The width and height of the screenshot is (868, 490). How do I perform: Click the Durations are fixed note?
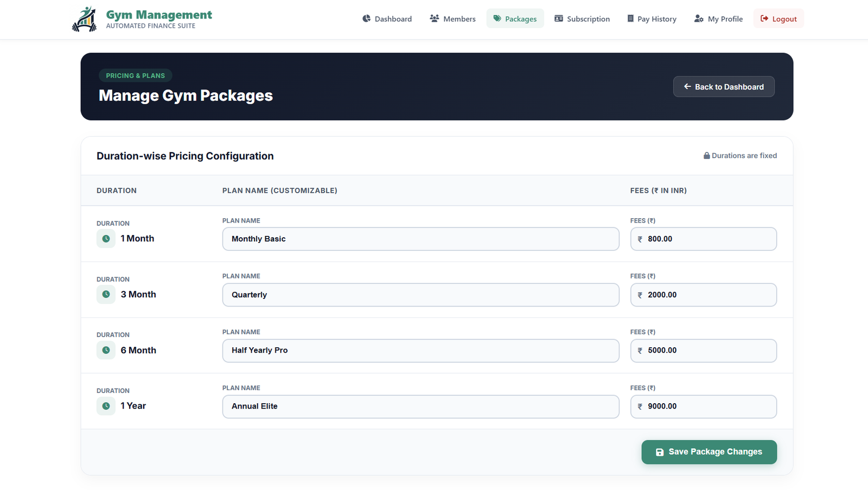740,156
